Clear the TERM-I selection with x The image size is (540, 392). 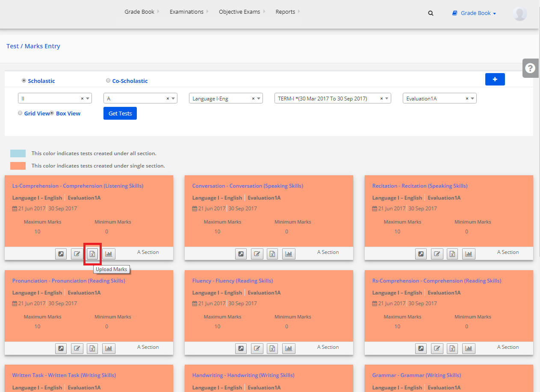pos(381,99)
